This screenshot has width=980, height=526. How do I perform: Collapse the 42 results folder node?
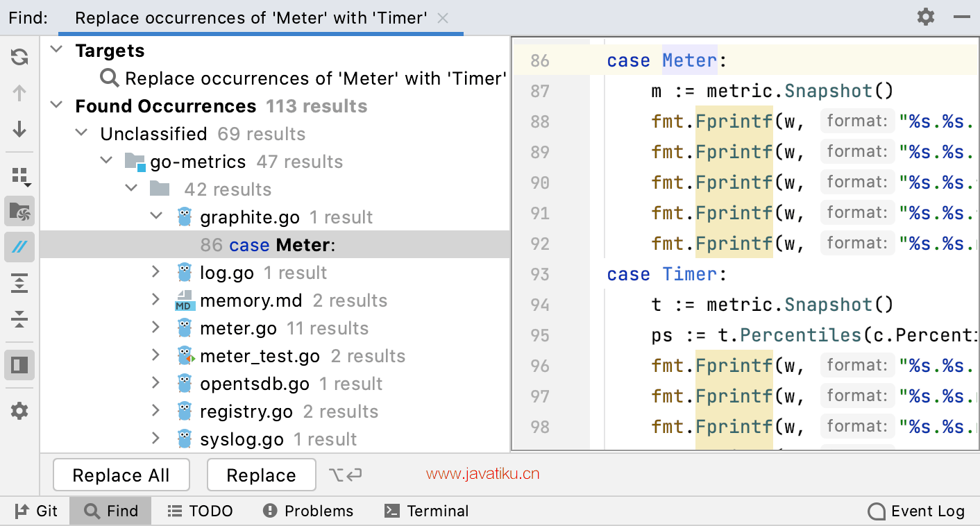click(x=131, y=189)
